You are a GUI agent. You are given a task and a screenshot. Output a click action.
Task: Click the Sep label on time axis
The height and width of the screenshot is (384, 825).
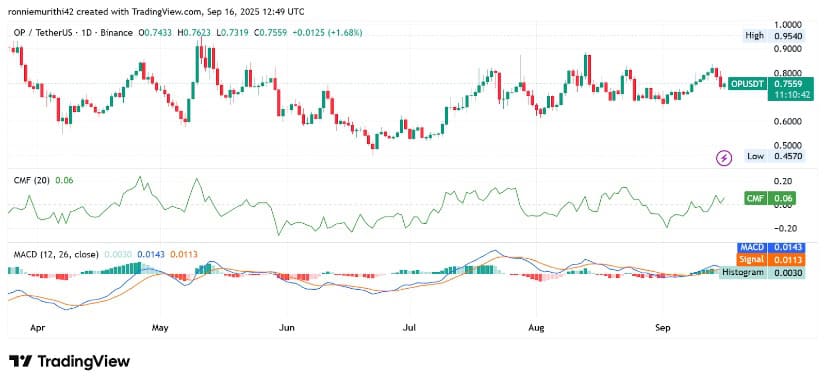[663, 328]
